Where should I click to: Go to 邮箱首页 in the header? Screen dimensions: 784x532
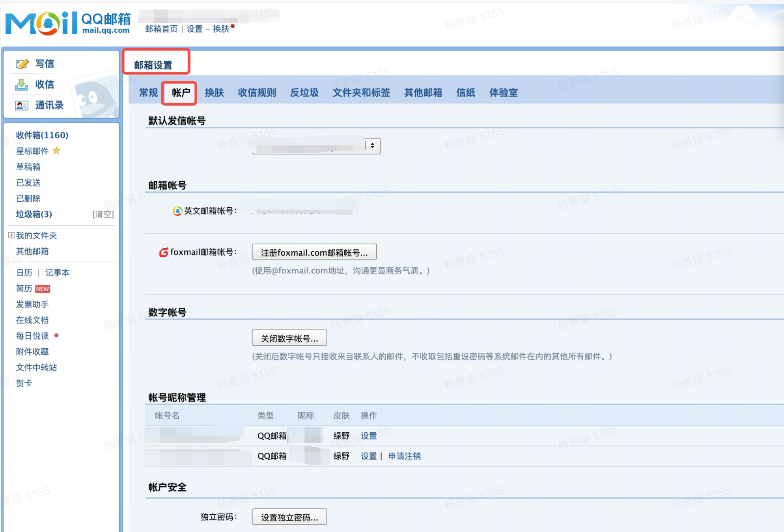161,29
